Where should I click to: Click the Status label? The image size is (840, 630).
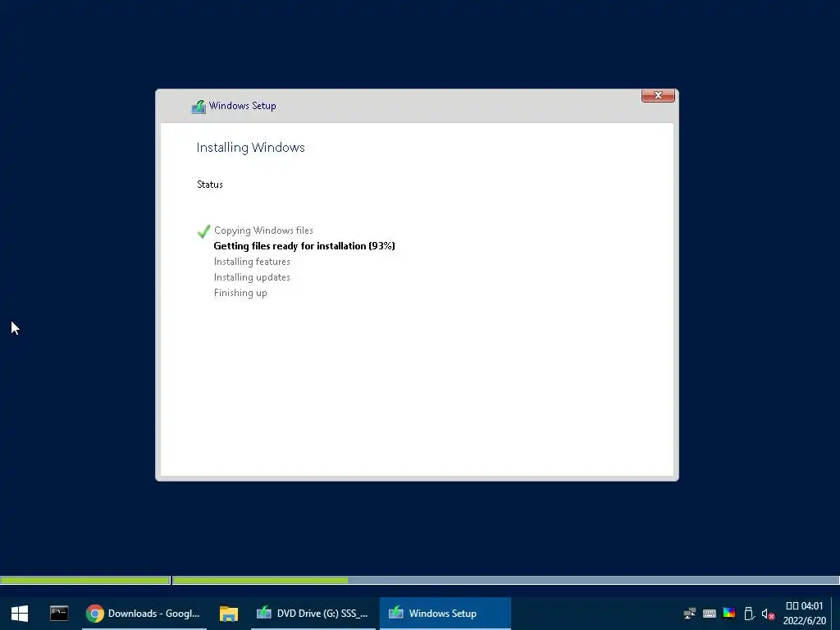pos(209,185)
